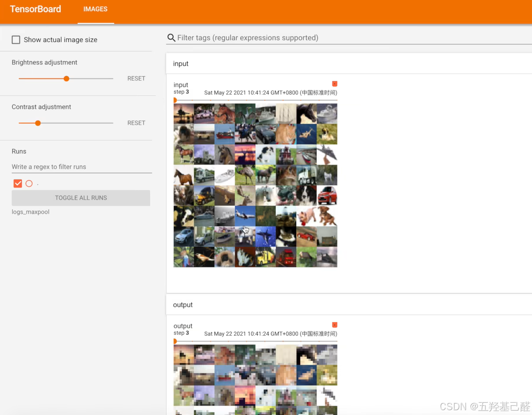Image resolution: width=532 pixels, height=415 pixels.
Task: Click the input step slider handle
Action: (175, 100)
